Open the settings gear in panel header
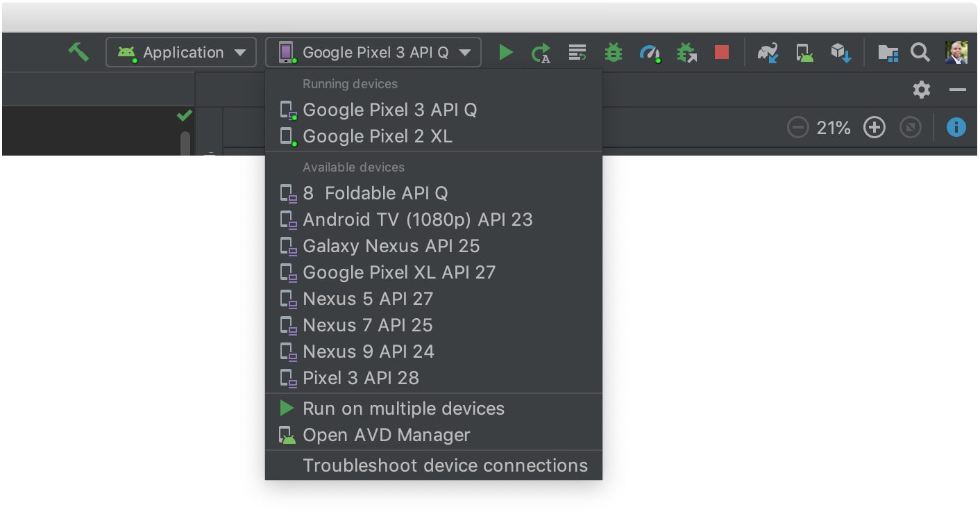Image resolution: width=980 pixels, height=521 pixels. coord(922,90)
